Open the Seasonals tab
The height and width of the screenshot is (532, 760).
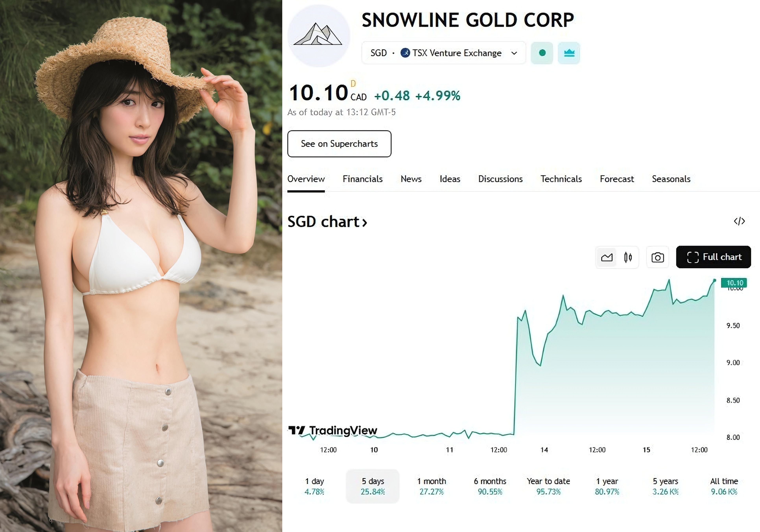pyautogui.click(x=671, y=179)
